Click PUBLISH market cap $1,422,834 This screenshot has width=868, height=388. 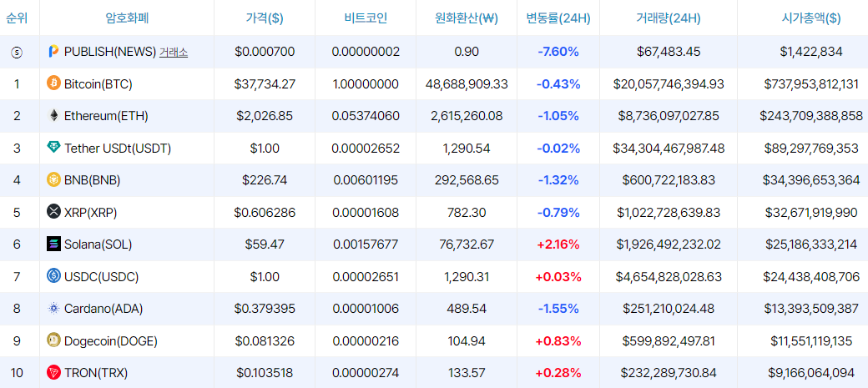point(811,52)
